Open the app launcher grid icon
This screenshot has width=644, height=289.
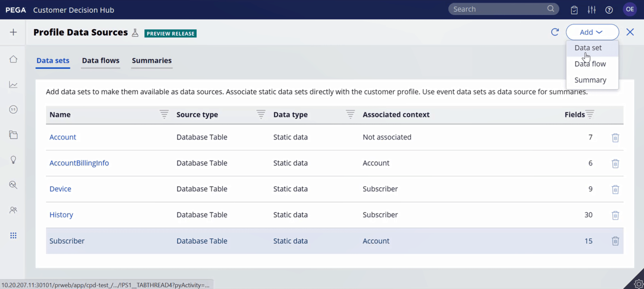(x=13, y=235)
